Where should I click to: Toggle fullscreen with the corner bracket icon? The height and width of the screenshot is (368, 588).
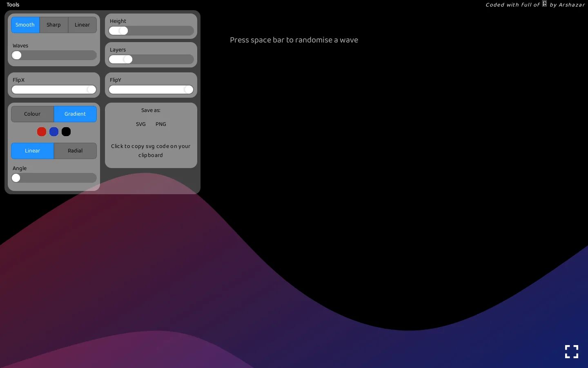tap(572, 352)
